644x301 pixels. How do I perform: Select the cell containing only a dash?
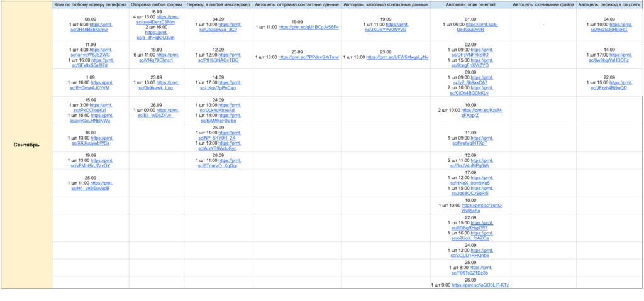pos(543,25)
